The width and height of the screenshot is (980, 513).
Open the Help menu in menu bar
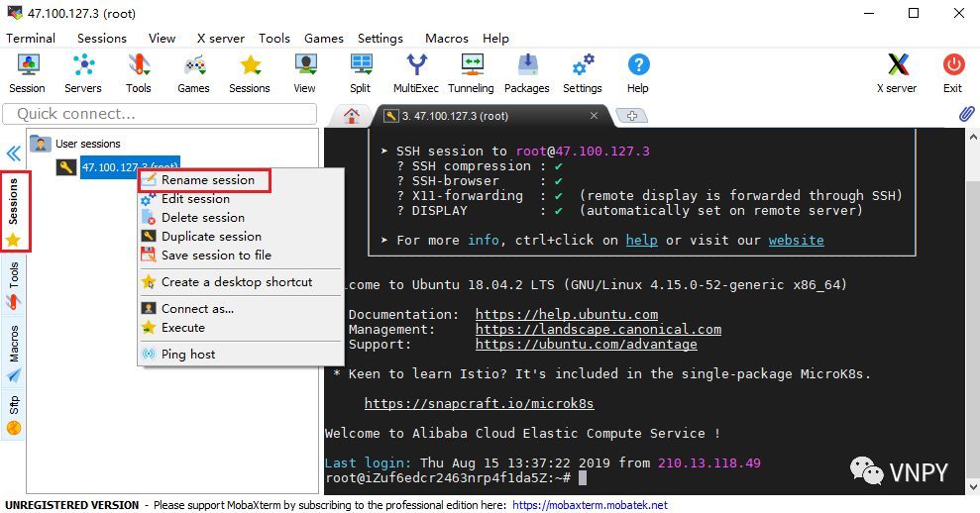(x=495, y=38)
